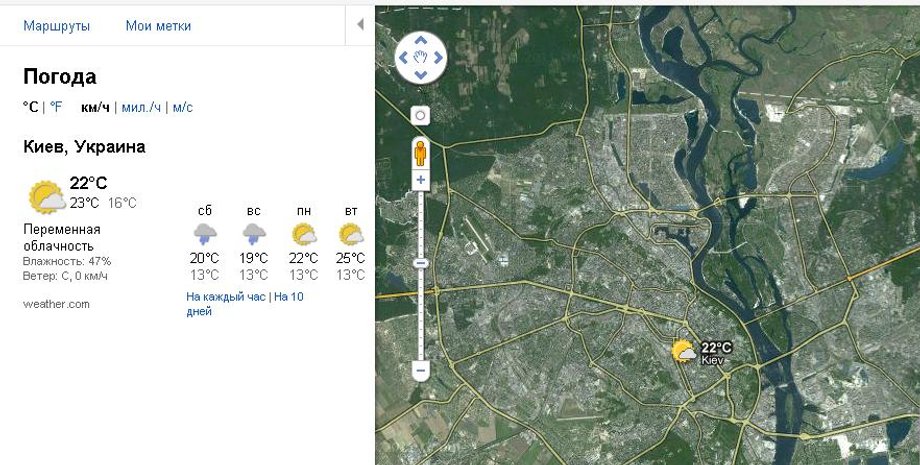Open the На 10 дней forecast link

pyautogui.click(x=288, y=297)
